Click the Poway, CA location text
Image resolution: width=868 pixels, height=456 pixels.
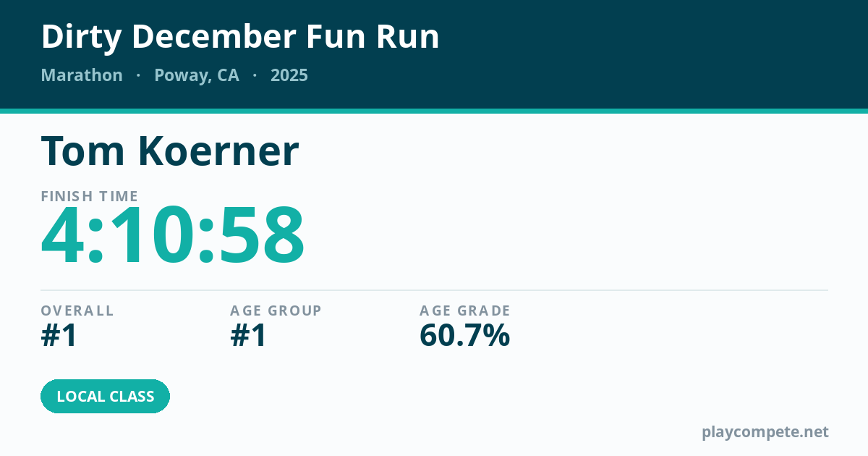(197, 76)
